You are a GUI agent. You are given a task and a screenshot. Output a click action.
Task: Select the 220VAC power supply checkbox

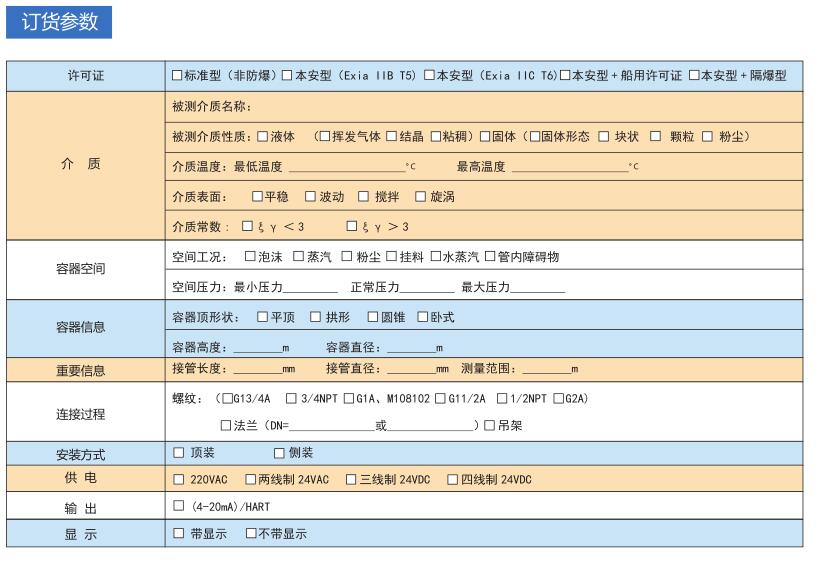179,479
